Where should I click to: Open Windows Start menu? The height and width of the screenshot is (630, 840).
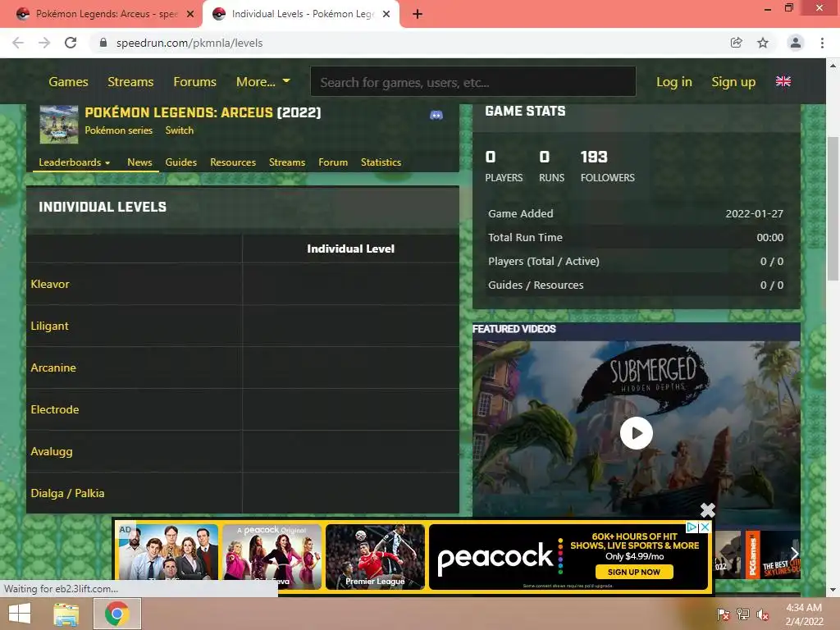pos(20,614)
